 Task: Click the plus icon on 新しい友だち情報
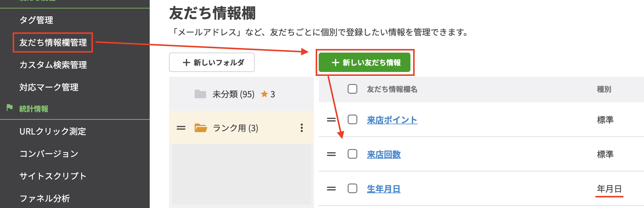tap(335, 63)
